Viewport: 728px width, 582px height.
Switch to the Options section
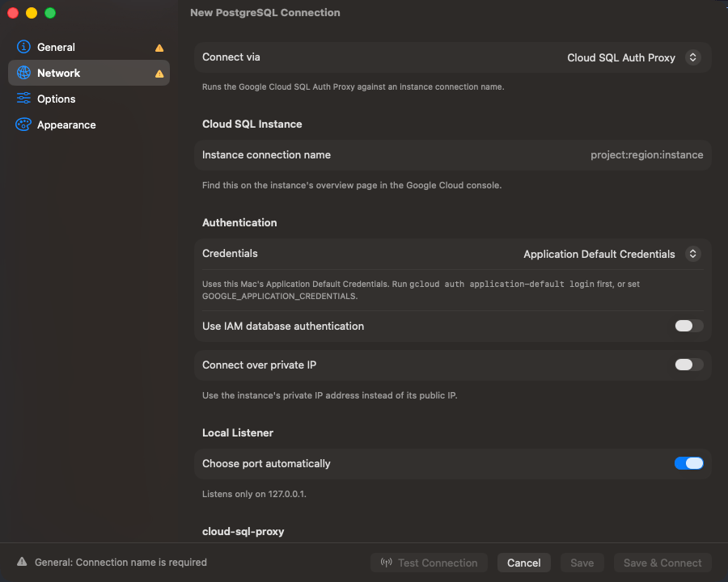(89, 99)
